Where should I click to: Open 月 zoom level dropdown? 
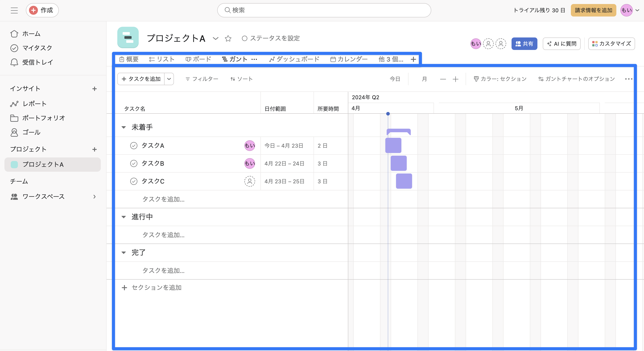tap(424, 79)
